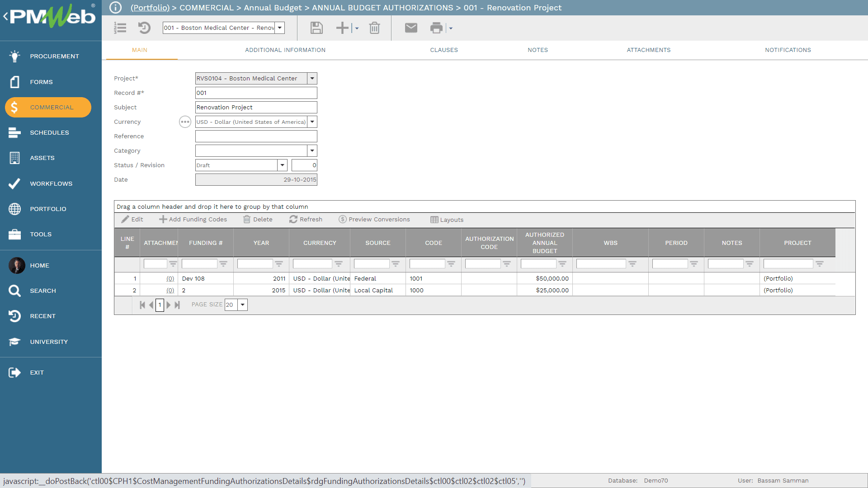Open the record list icon
The height and width of the screenshot is (488, 868).
pyautogui.click(x=120, y=28)
